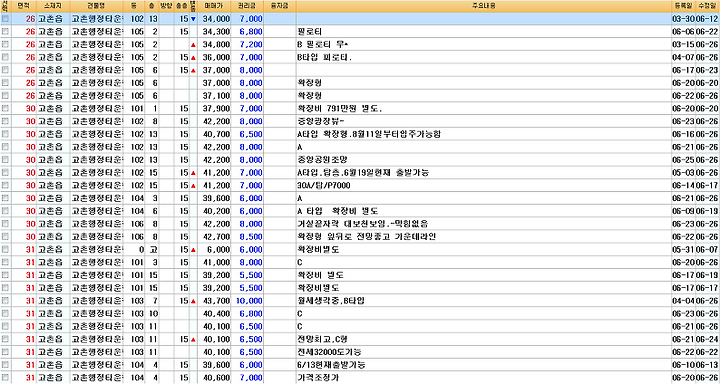Click red up arrow in 'B 필로티 무' row
Screen dimensions: 720x384
click(193, 45)
